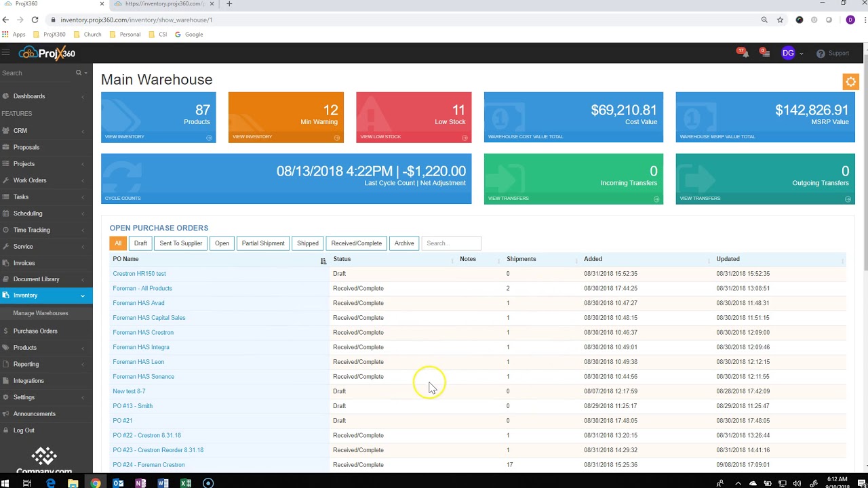Open Chrome three-dot menu

(865, 20)
